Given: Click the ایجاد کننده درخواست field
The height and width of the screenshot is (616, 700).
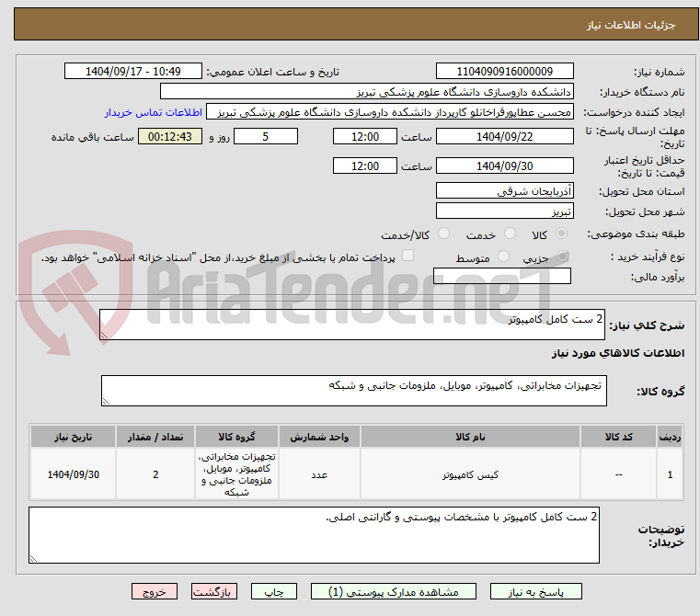Looking at the screenshot, I should [390, 112].
